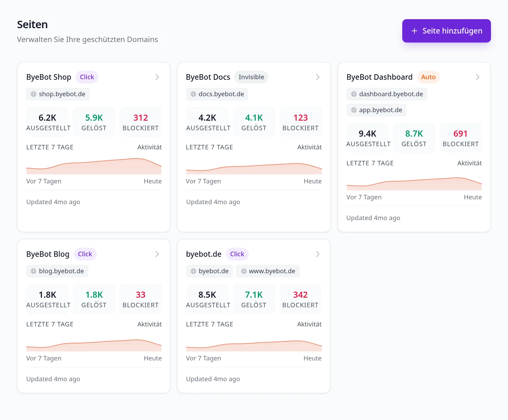Click the Seiten page heading
The image size is (508, 420).
32,24
